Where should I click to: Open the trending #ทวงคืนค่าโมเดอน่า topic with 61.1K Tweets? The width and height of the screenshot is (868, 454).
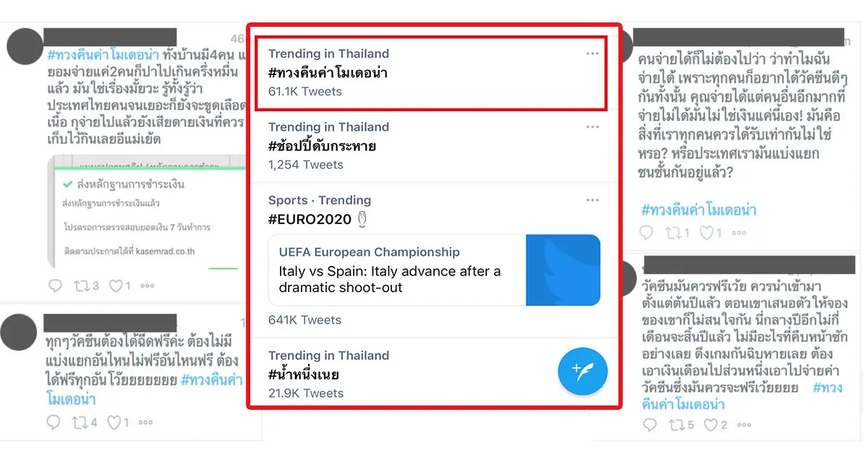tap(328, 72)
